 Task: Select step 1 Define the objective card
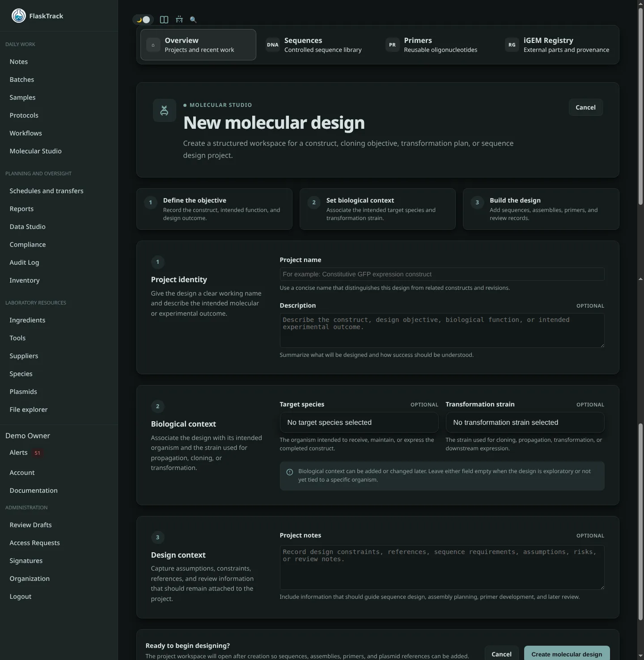tap(214, 209)
